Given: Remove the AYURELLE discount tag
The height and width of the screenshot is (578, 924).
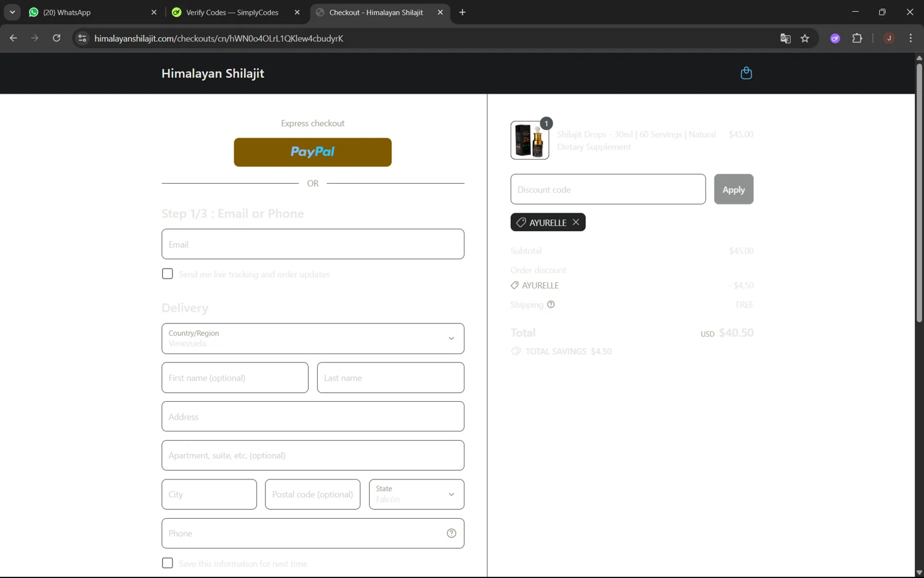Looking at the screenshot, I should tap(576, 222).
